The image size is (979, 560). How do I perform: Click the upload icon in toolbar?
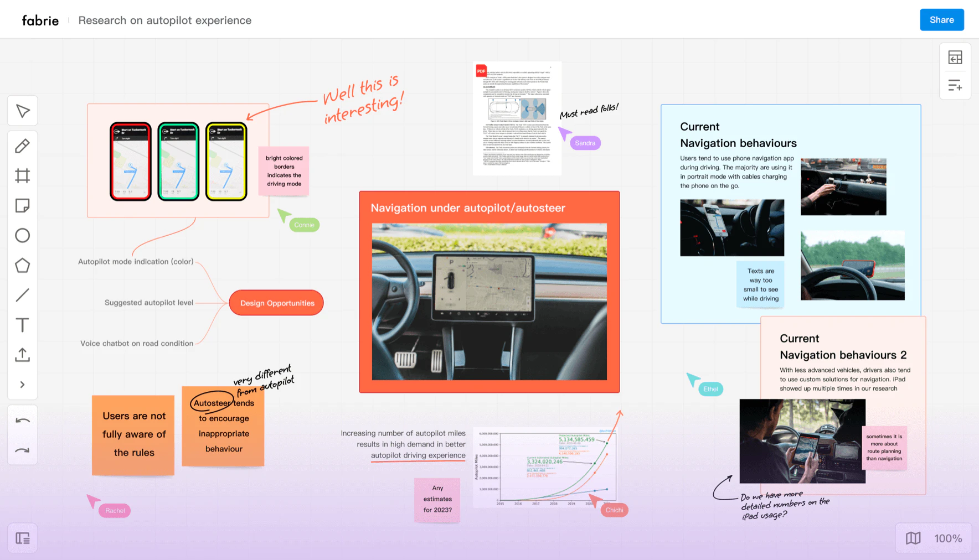click(x=23, y=355)
